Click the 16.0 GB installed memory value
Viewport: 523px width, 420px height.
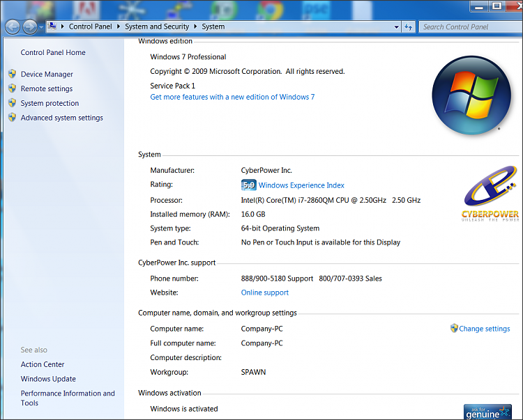click(x=253, y=214)
